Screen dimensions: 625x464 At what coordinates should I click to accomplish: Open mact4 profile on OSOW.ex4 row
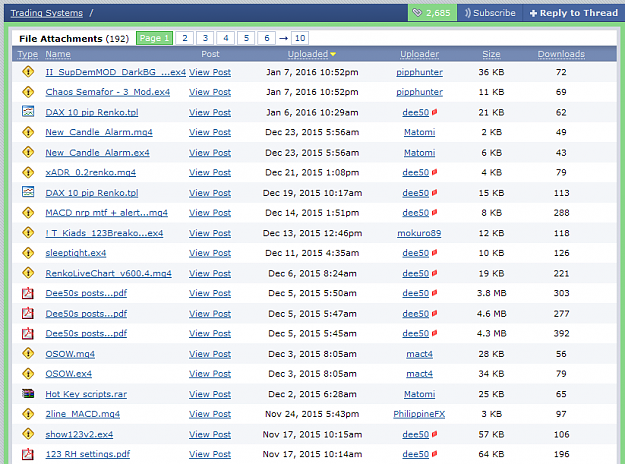click(x=419, y=374)
